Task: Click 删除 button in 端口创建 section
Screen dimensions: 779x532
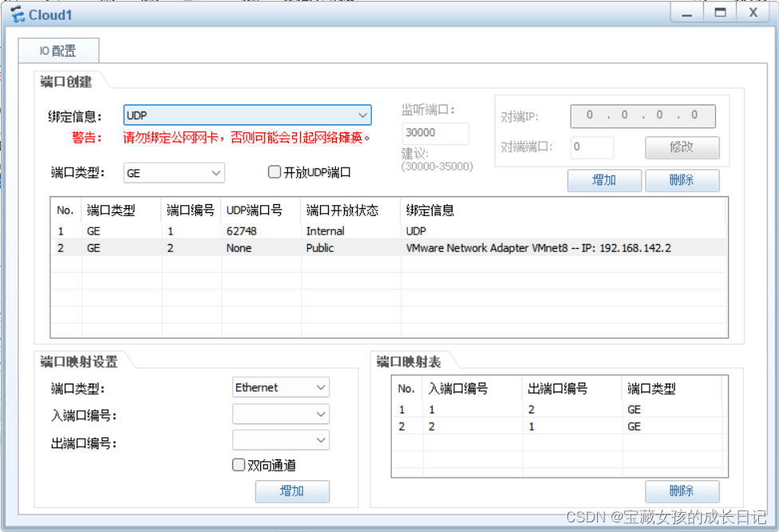Action: coord(682,180)
